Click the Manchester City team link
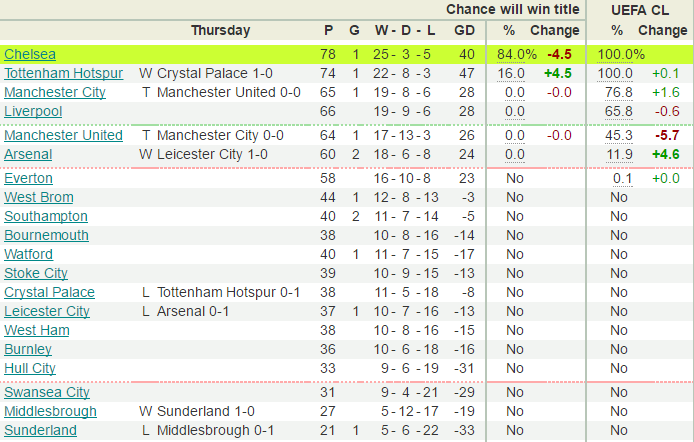This screenshot has width=694, height=442. [x=55, y=92]
